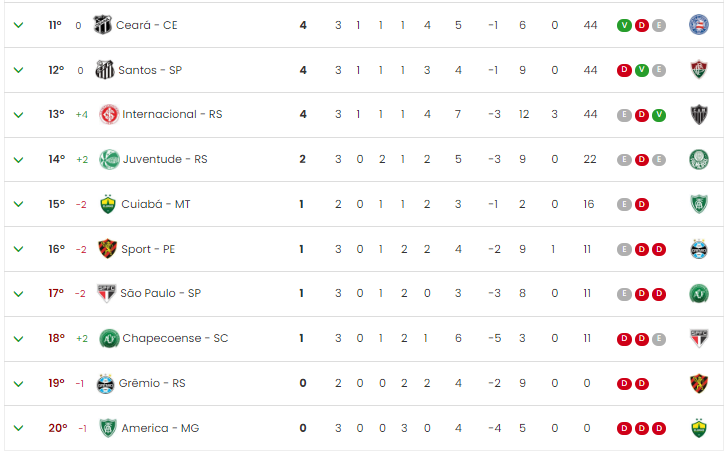Click the Internacional red crest icon
This screenshot has width=727, height=455.
(109, 115)
